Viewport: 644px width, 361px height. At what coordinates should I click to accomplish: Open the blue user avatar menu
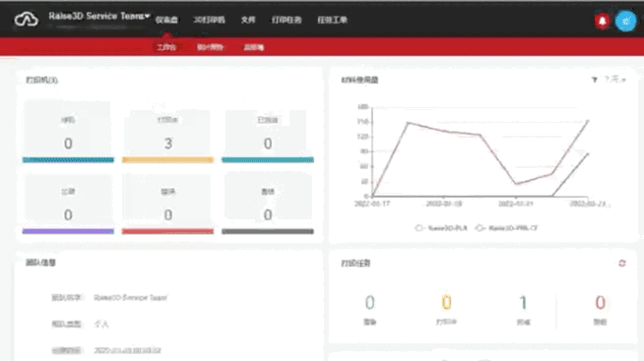625,21
